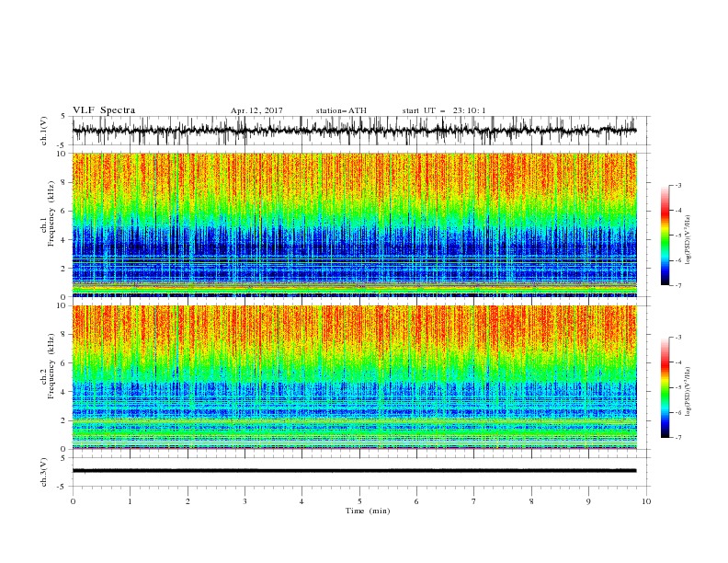Click time axis tick label "2"
This screenshot has width=728, height=563.
tap(188, 501)
